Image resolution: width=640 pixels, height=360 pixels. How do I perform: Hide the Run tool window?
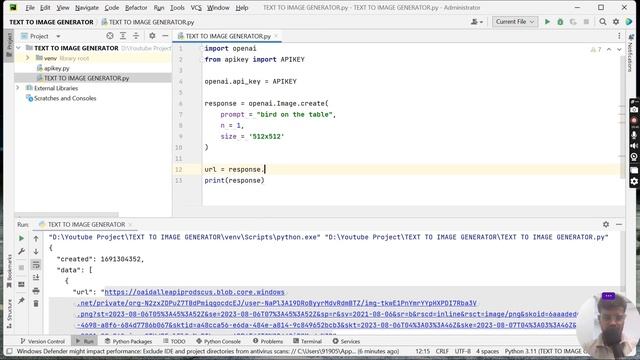[619, 224]
